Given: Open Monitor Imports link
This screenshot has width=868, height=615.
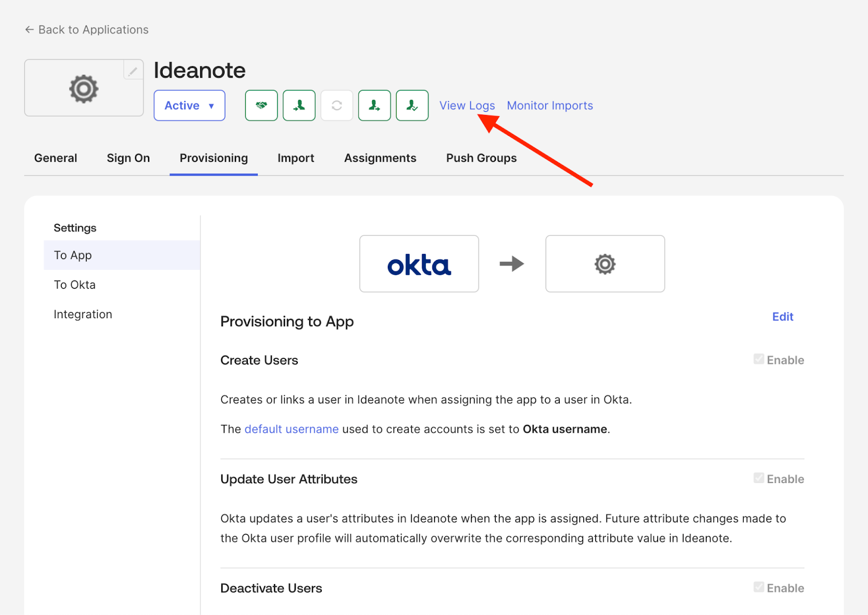Looking at the screenshot, I should (550, 105).
